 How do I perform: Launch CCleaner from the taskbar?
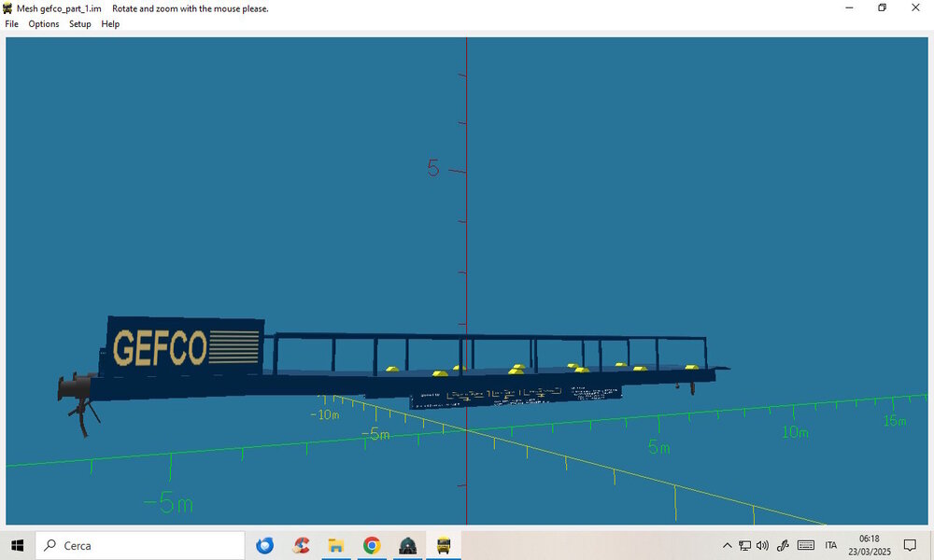[301, 545]
